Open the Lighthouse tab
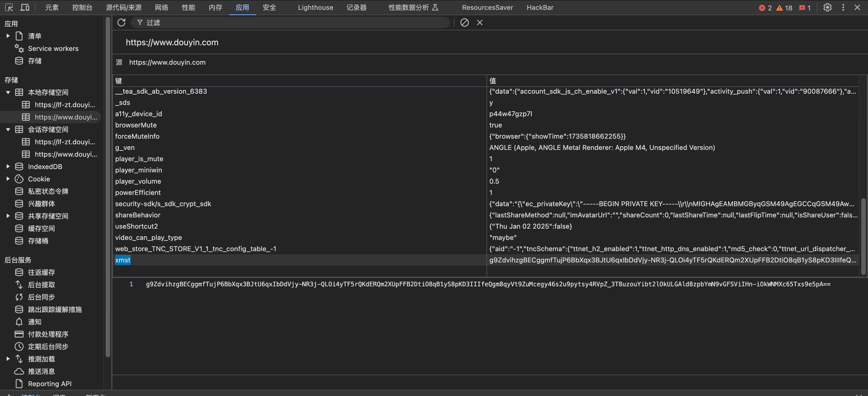The width and height of the screenshot is (868, 396). click(315, 7)
